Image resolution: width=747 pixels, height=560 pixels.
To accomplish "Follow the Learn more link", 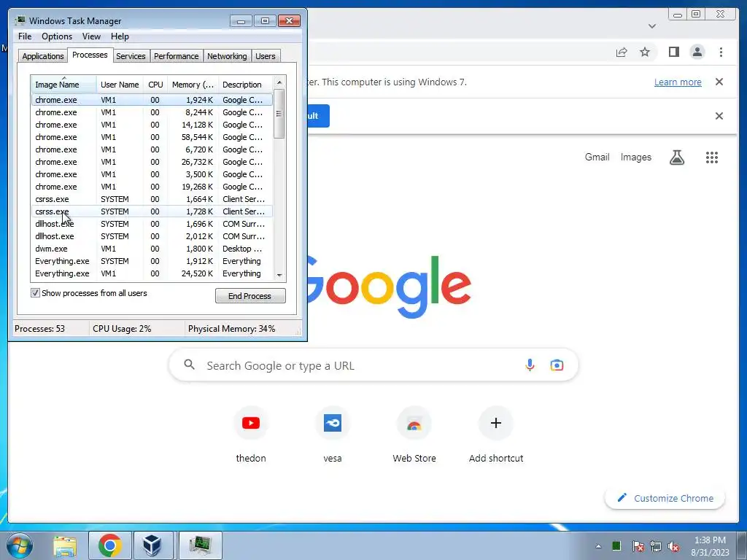I will pyautogui.click(x=678, y=82).
